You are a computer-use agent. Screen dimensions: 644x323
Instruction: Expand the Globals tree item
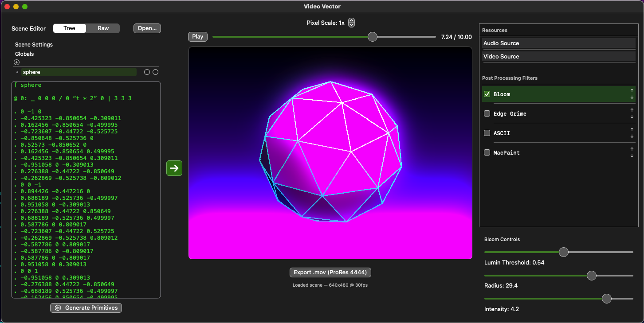point(24,54)
